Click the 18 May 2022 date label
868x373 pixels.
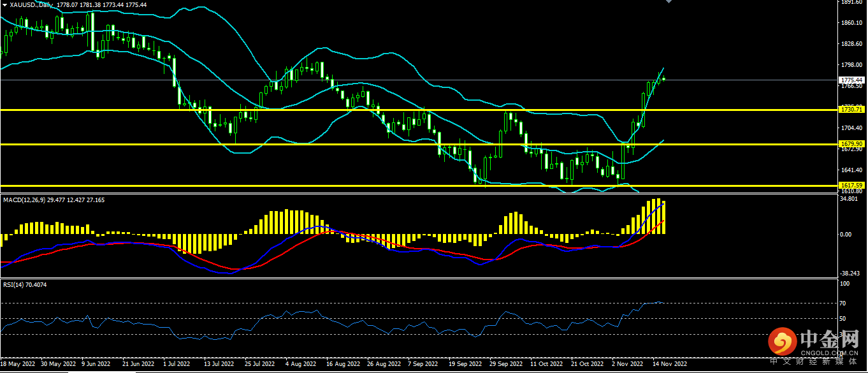19,364
